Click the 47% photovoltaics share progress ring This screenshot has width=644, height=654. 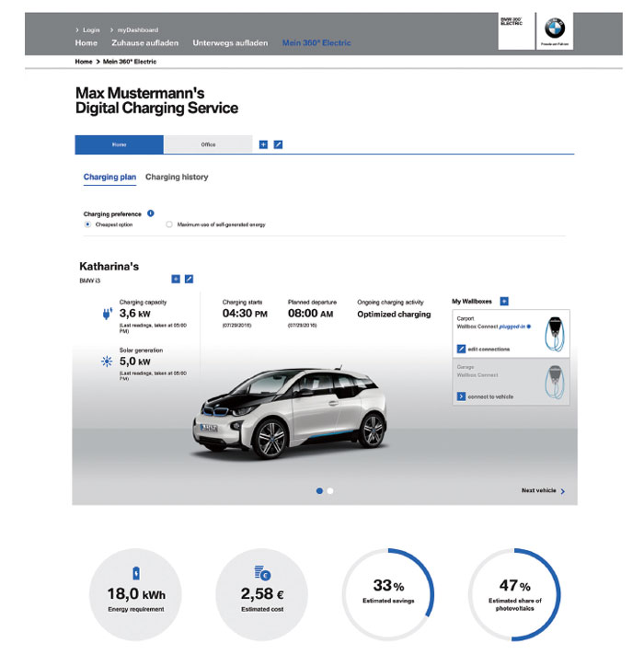tap(514, 594)
